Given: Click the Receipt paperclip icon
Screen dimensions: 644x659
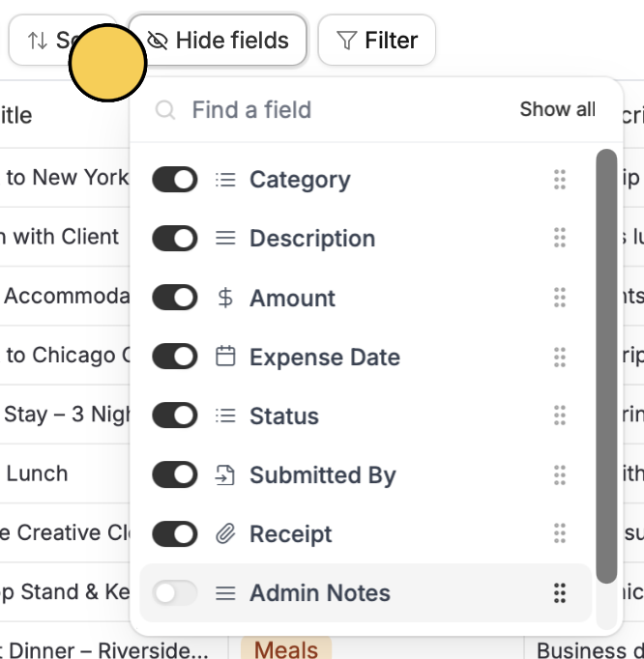Looking at the screenshot, I should 225,533.
